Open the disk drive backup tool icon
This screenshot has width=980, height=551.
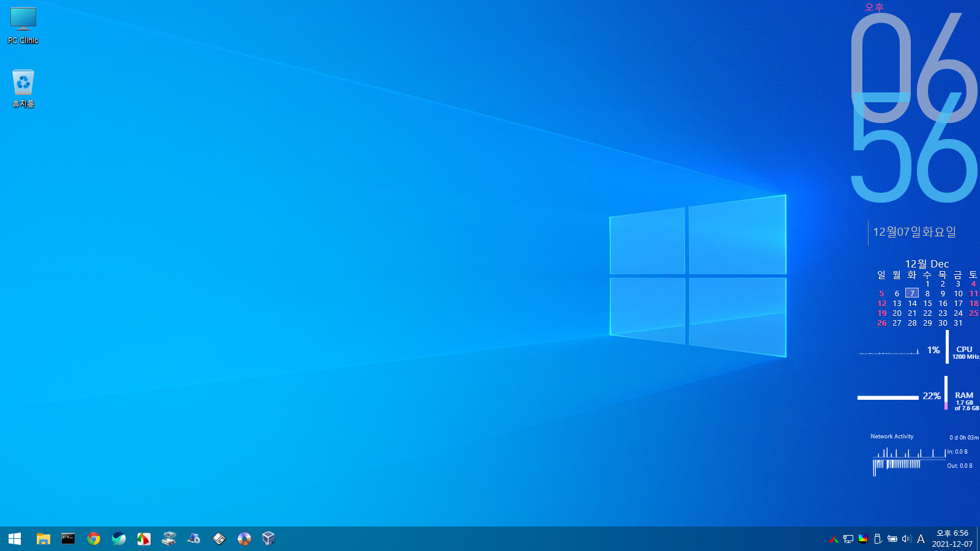[x=169, y=539]
